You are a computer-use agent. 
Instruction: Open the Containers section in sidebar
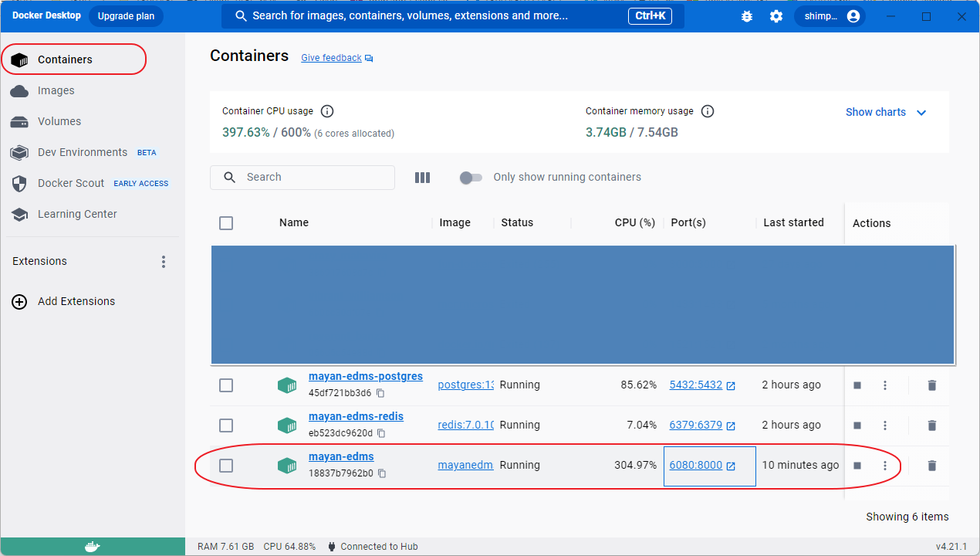click(x=93, y=59)
